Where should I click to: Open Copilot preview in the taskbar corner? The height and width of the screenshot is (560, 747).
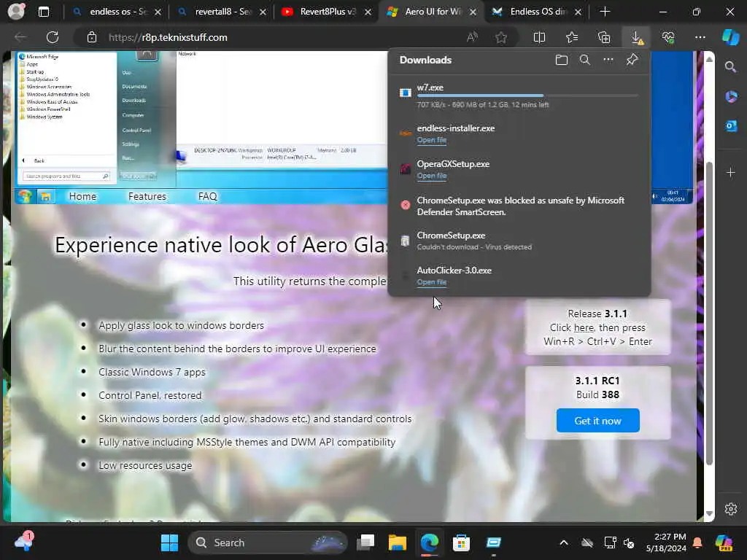724,542
